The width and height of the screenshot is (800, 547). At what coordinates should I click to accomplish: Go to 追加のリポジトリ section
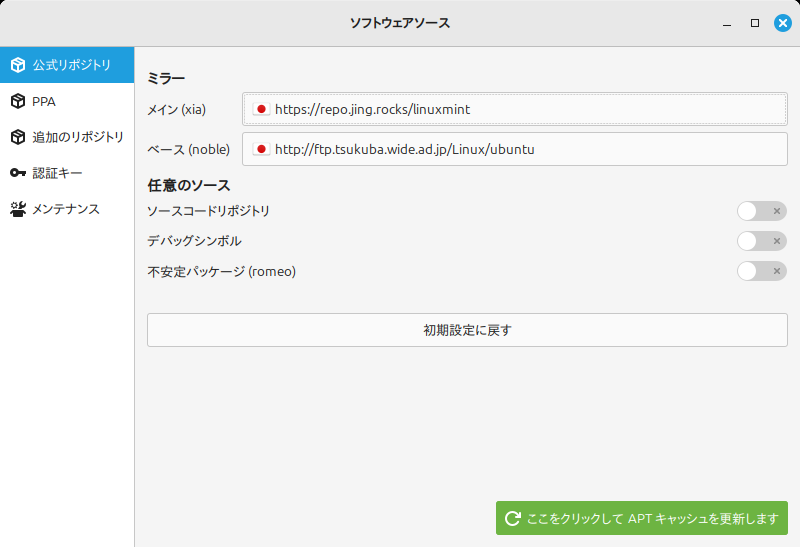coord(67,137)
